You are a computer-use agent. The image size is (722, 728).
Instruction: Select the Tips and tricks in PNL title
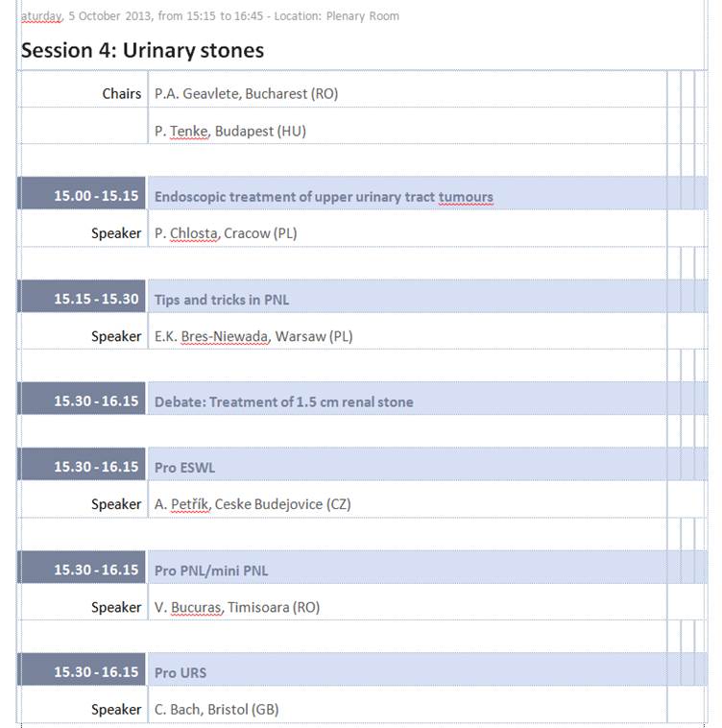tap(222, 300)
